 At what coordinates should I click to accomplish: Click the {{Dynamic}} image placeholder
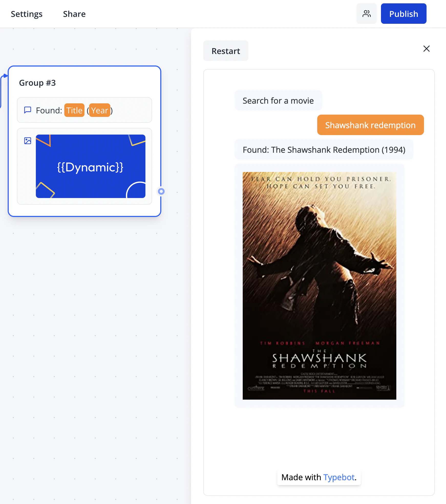(x=91, y=166)
